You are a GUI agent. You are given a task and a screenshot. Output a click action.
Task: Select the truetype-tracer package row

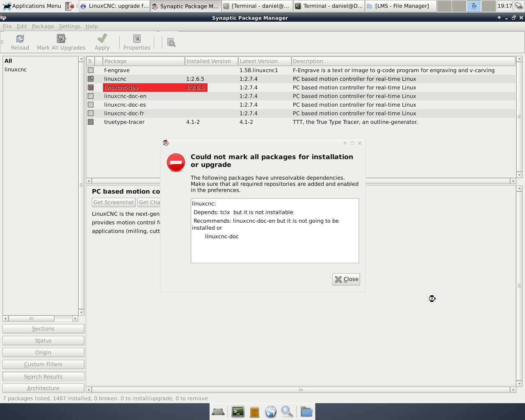click(x=301, y=122)
